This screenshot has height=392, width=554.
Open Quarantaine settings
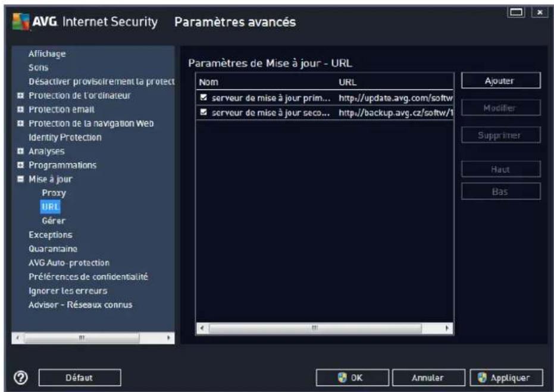(x=53, y=249)
